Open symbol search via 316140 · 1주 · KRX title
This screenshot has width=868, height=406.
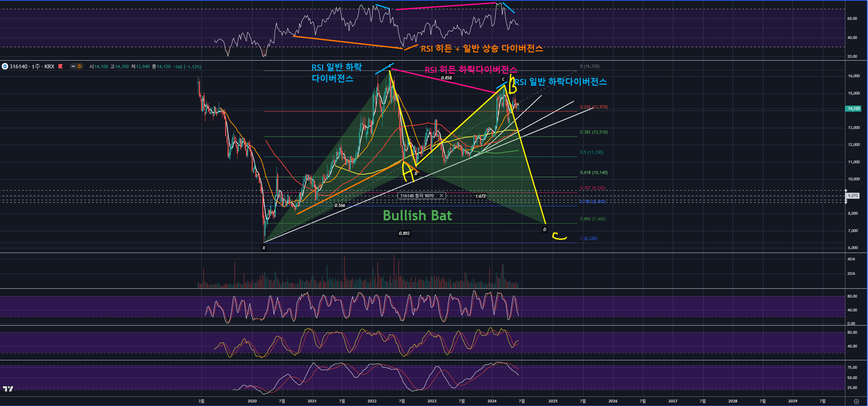point(32,66)
